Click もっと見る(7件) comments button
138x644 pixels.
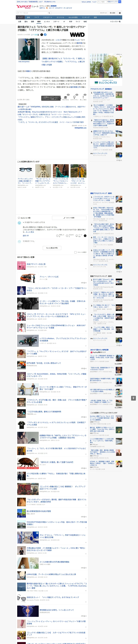(52, 248)
